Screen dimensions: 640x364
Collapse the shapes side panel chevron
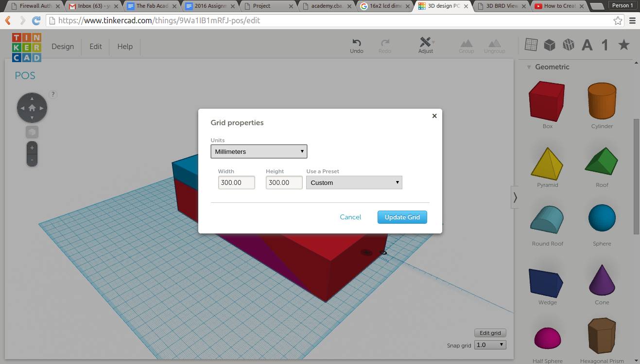pos(515,198)
